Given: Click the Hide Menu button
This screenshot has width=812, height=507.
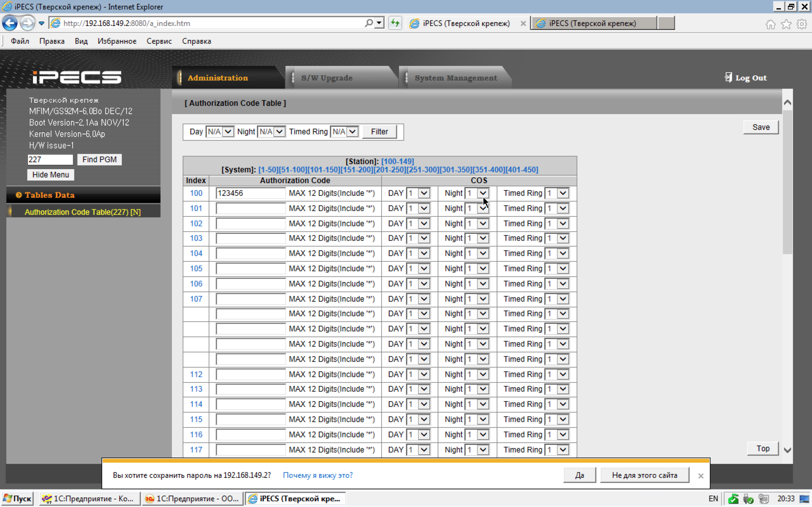Looking at the screenshot, I should [x=50, y=175].
